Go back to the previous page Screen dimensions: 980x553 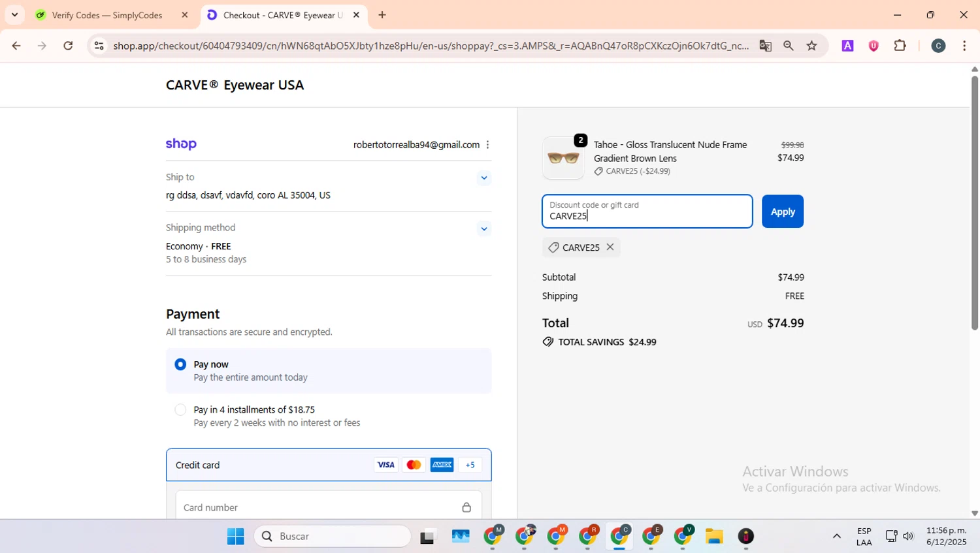16,46
